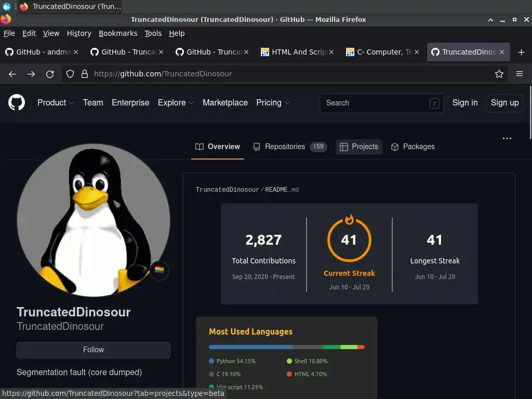Image resolution: width=532 pixels, height=399 pixels.
Task: Click the Marketplace nav link
Action: [225, 102]
